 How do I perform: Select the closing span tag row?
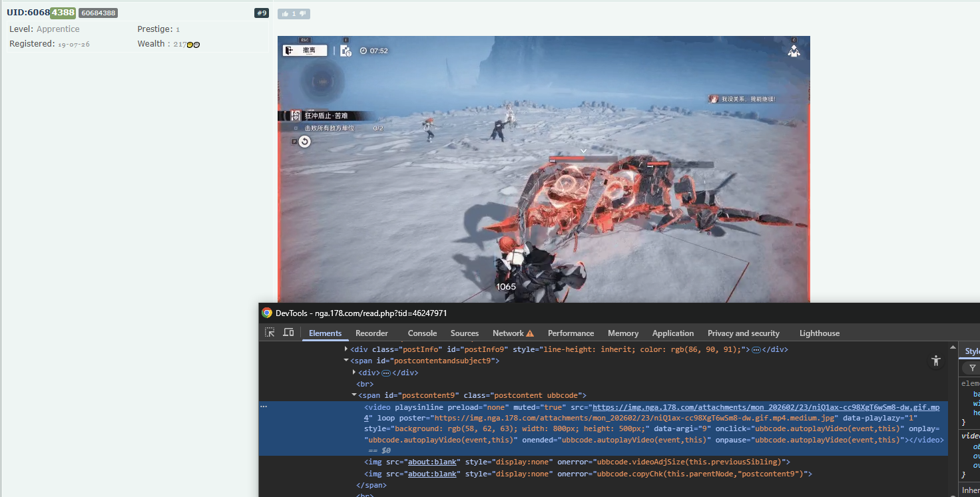coord(371,485)
